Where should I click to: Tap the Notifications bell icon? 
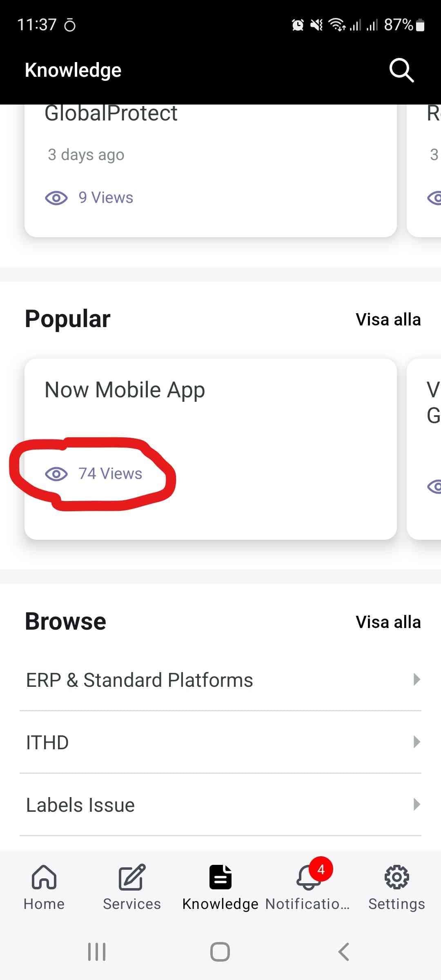point(309,878)
